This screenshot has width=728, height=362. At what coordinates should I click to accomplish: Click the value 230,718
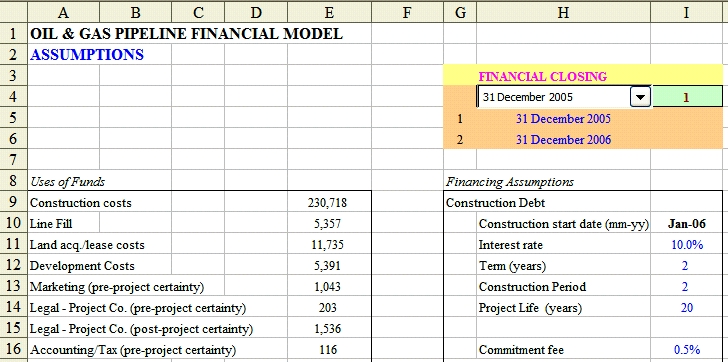pos(327,203)
